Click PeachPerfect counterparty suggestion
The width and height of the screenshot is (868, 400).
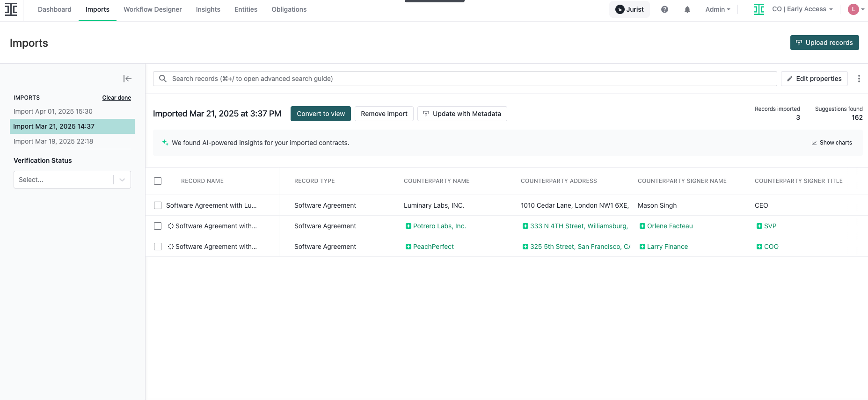(x=433, y=247)
